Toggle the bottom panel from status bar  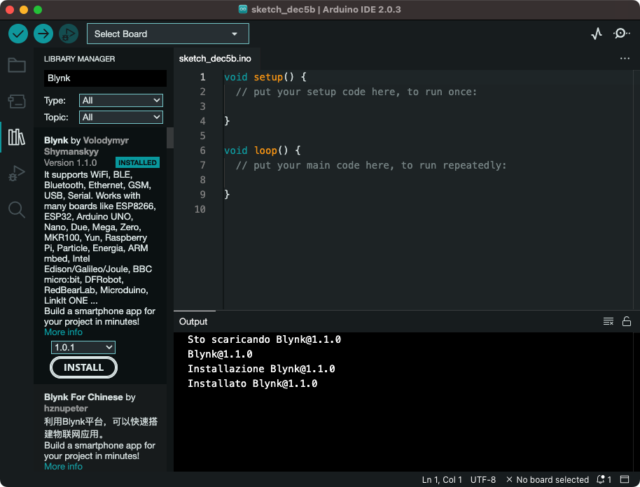tap(626, 479)
